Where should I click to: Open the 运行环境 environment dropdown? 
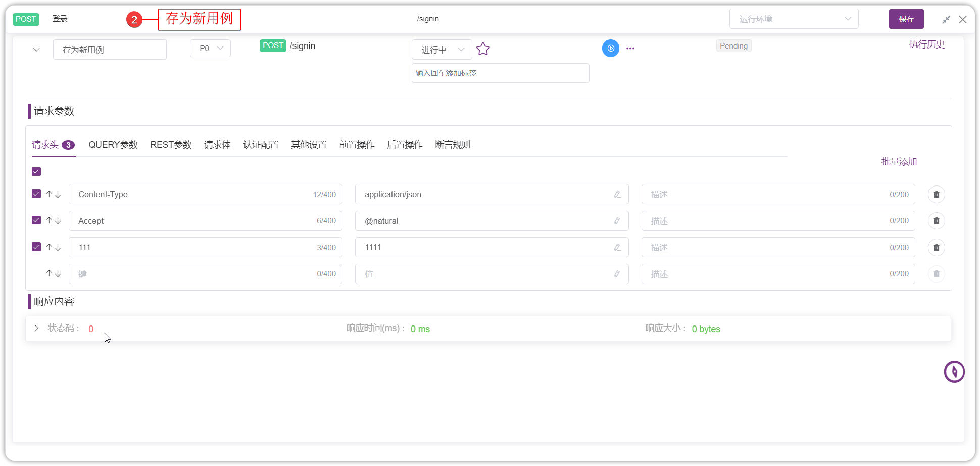point(794,19)
